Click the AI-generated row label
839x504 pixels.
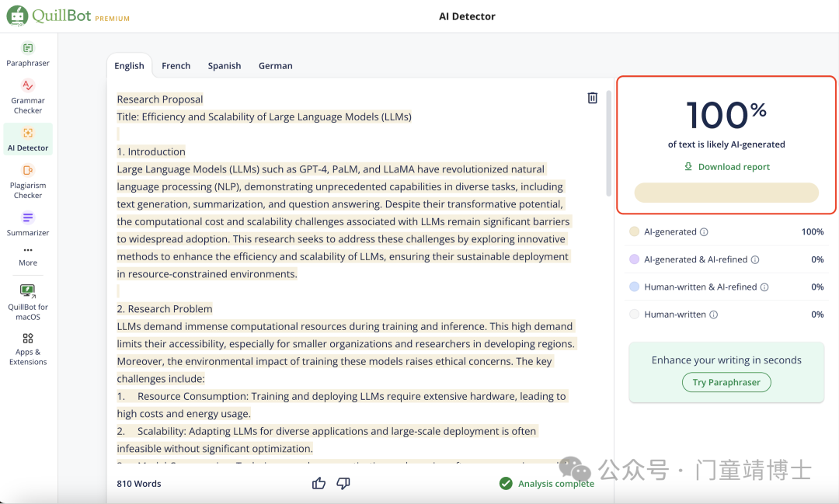670,231
